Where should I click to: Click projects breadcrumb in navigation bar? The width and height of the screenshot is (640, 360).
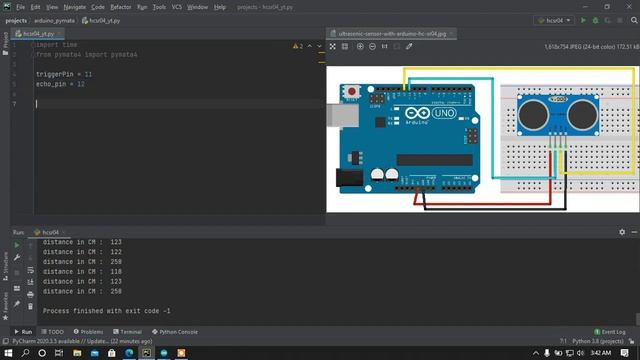tap(16, 20)
